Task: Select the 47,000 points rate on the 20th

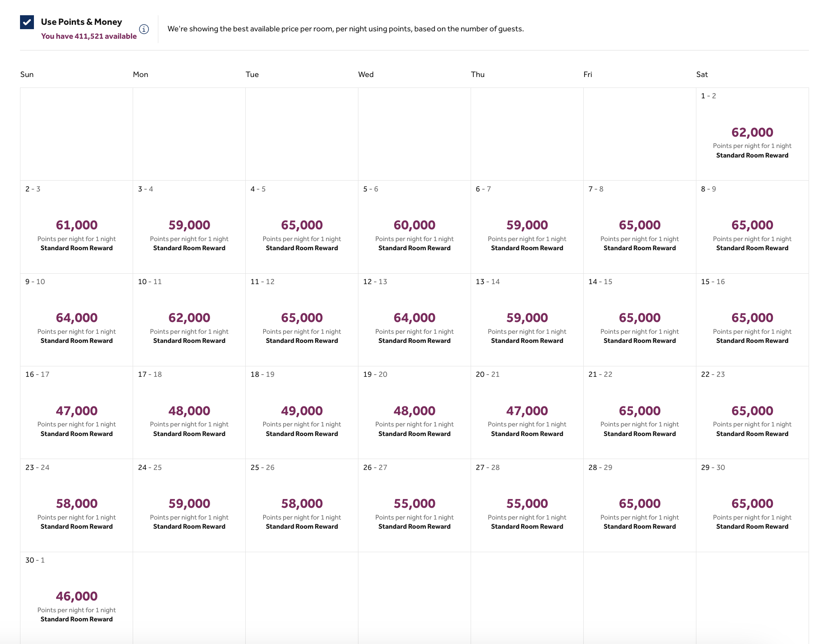Action: (527, 411)
